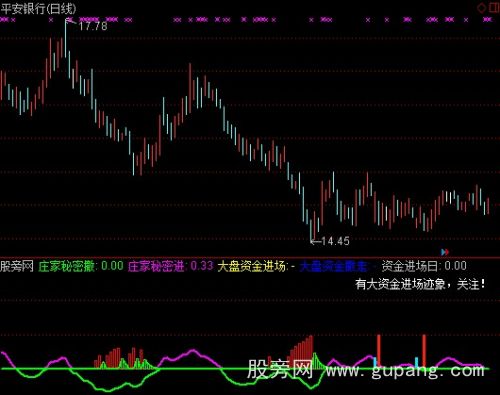The width and height of the screenshot is (500, 395).
Task: Click the 14.45 low price label
Action: [335, 241]
